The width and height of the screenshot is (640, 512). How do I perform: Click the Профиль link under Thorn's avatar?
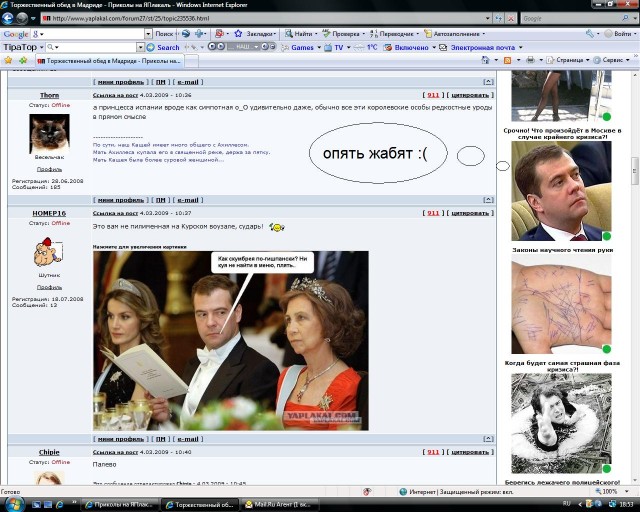click(x=49, y=169)
